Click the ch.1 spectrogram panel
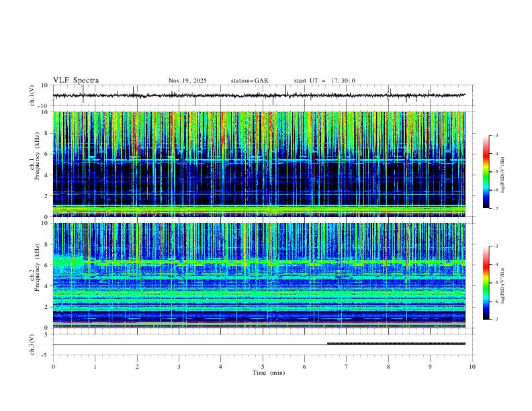Viewport: 532px width, 411px height. (x=259, y=164)
